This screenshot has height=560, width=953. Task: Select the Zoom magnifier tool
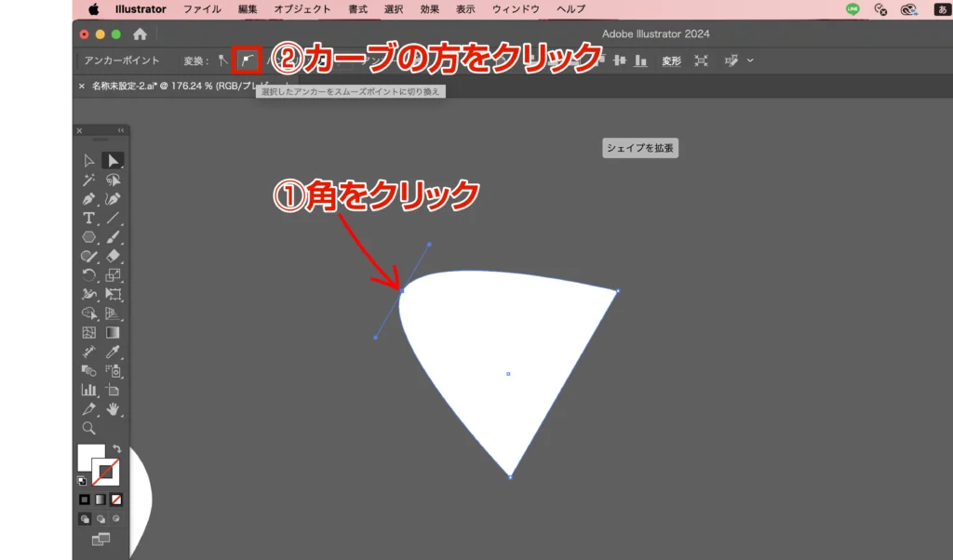(89, 428)
